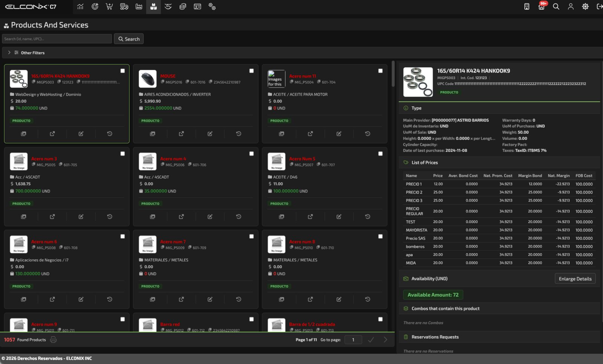Open the calculator icon in top bar
Image resolution: width=603 pixels, height=364 pixels.
[x=527, y=6]
